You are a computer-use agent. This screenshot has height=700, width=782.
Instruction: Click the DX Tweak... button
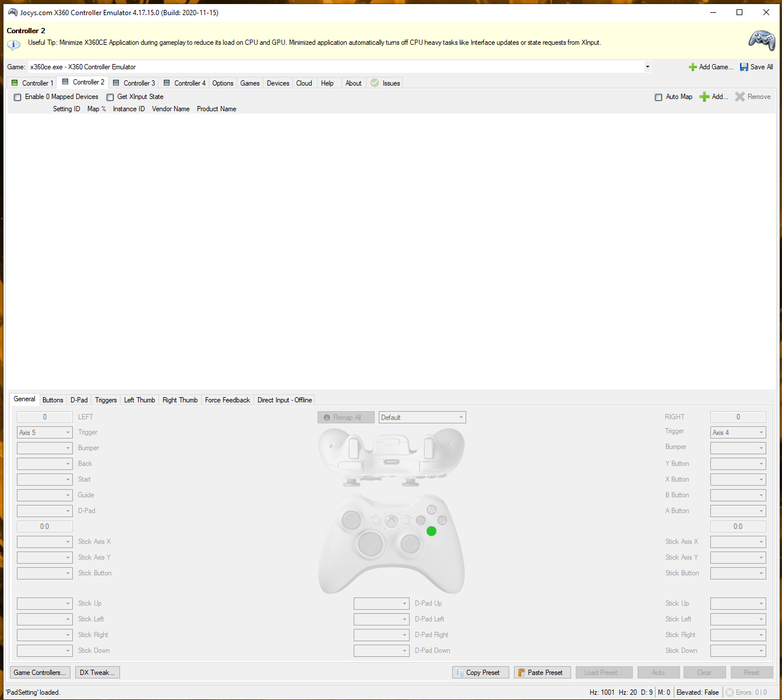tap(97, 673)
